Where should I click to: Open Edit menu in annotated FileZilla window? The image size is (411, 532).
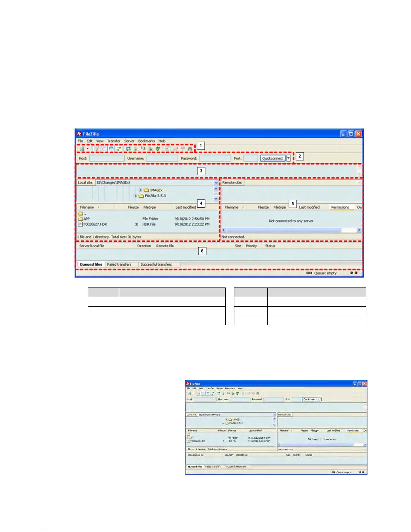89,141
